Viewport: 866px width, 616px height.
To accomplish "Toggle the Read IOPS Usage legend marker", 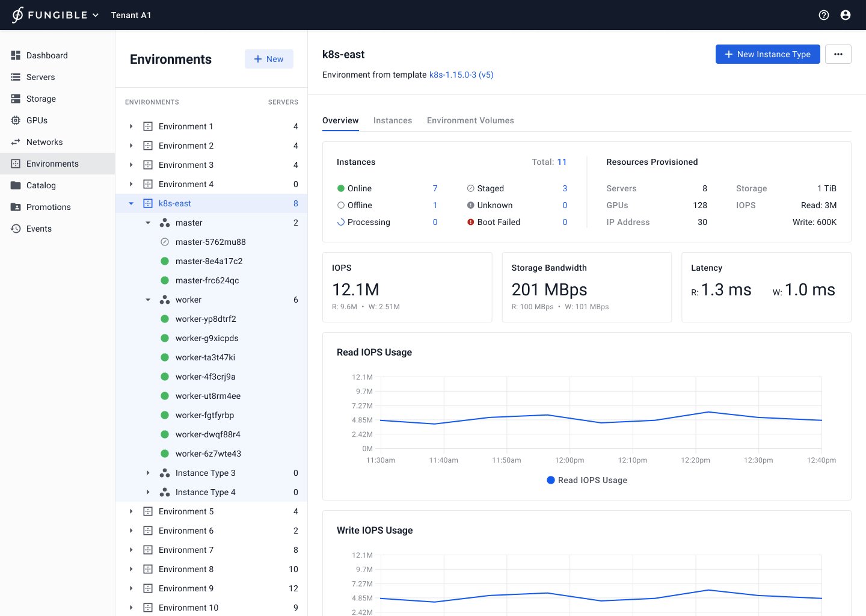I will click(x=550, y=480).
